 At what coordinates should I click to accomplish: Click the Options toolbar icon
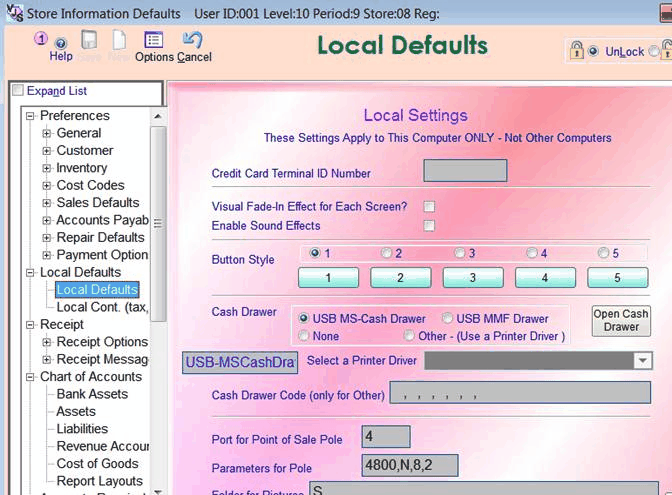pos(153,40)
